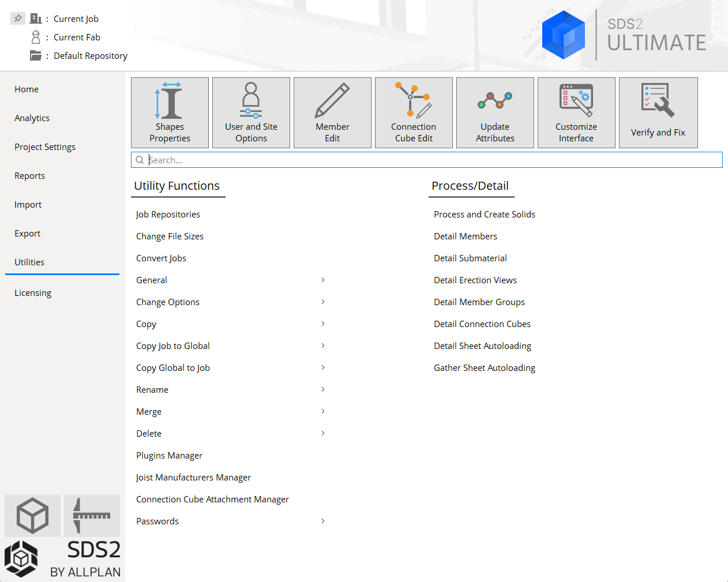Open Job Repositories
Viewport: 728px width, 582px height.
tap(168, 214)
